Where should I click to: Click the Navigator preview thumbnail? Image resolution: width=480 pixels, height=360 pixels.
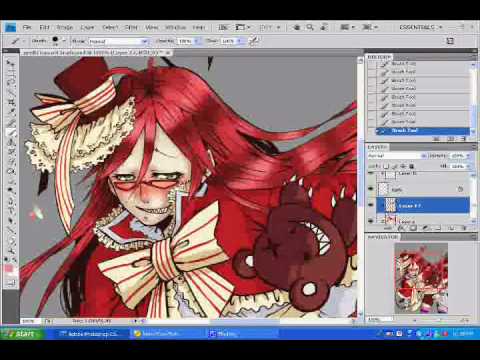click(421, 278)
